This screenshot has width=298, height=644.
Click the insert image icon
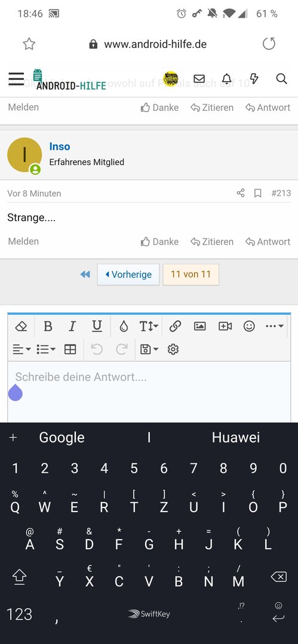(x=199, y=326)
